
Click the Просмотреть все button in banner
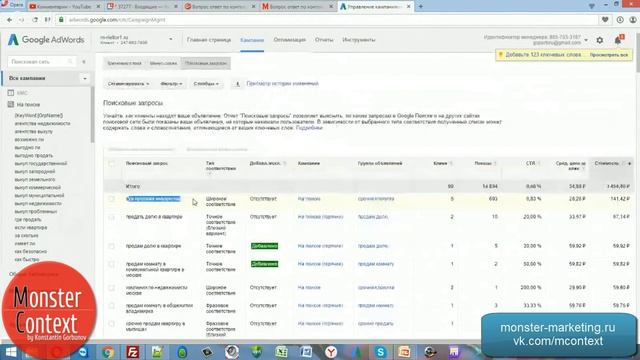(609, 55)
